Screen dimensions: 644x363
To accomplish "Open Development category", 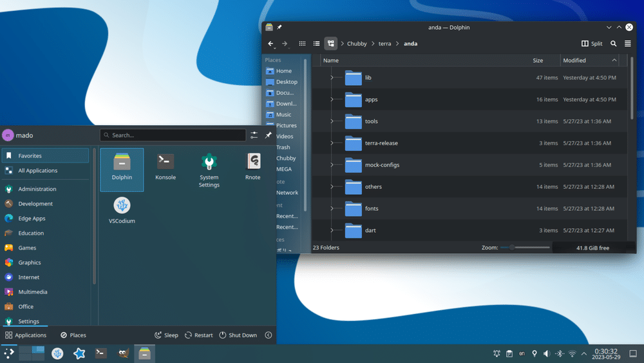I will pyautogui.click(x=45, y=204).
